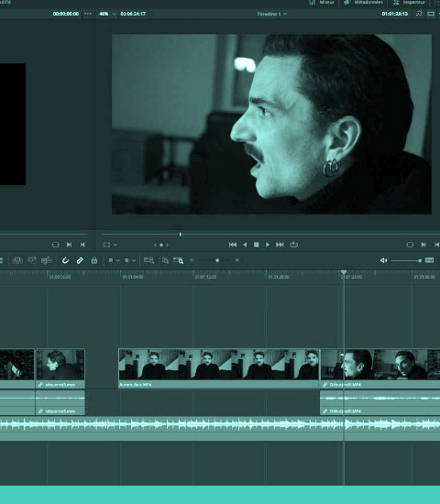Open the marker color dropdown arrow
The width and height of the screenshot is (440, 504).
point(134,260)
